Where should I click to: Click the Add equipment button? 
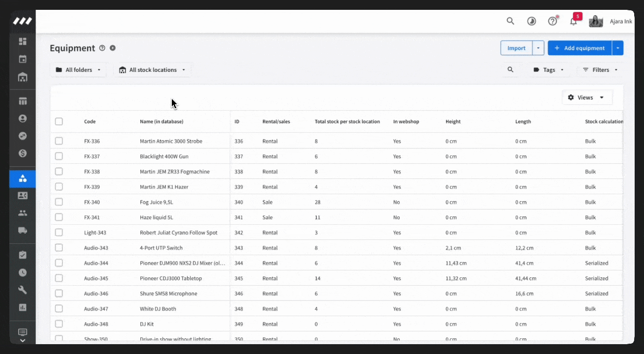[580, 48]
